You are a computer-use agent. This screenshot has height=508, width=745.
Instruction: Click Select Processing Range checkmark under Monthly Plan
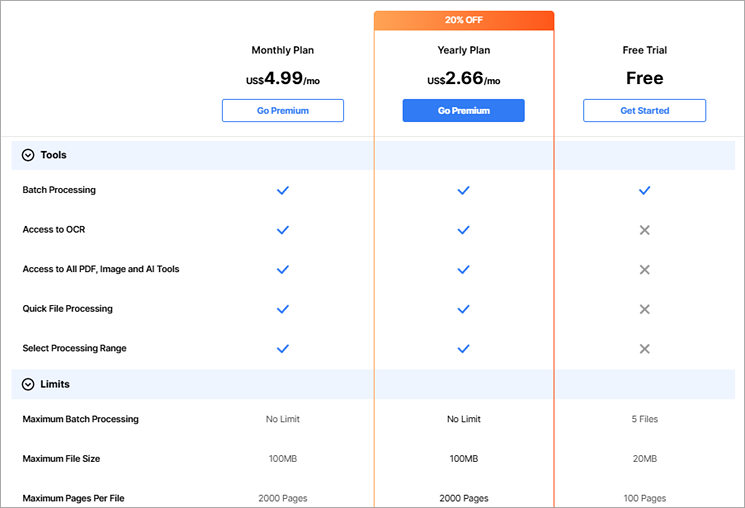282,349
